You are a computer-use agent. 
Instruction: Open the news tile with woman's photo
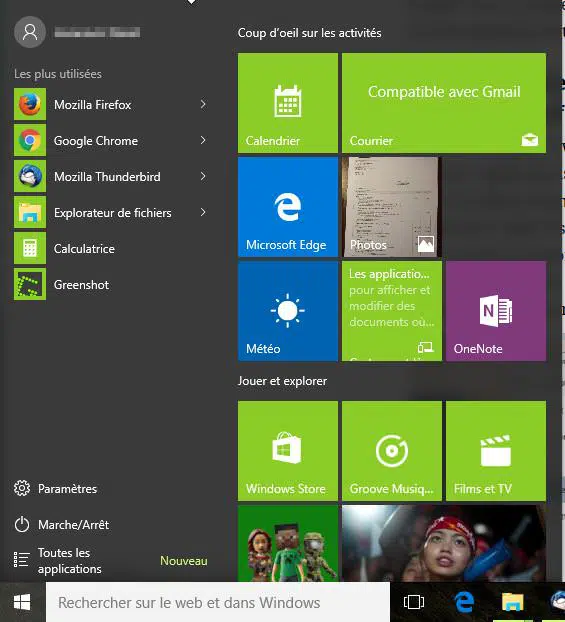[444, 543]
